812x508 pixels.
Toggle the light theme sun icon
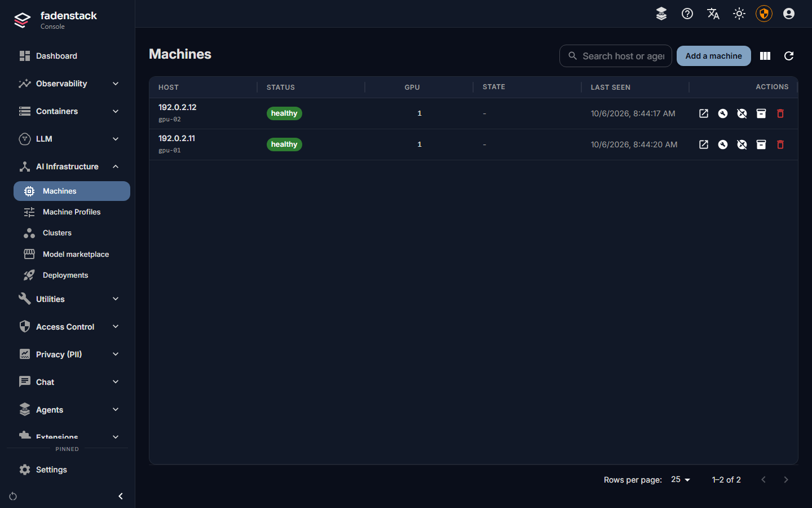(x=739, y=14)
